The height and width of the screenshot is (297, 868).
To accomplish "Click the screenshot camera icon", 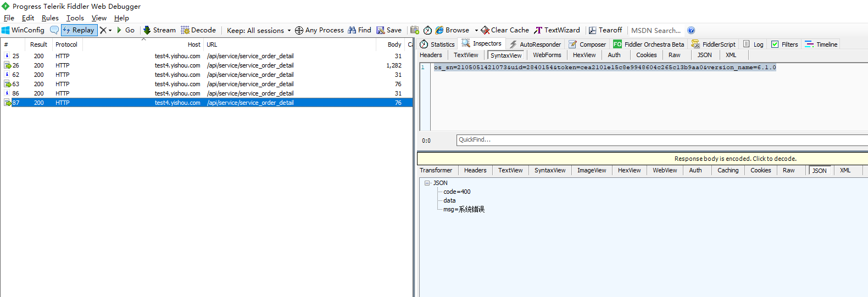I will pyautogui.click(x=415, y=30).
